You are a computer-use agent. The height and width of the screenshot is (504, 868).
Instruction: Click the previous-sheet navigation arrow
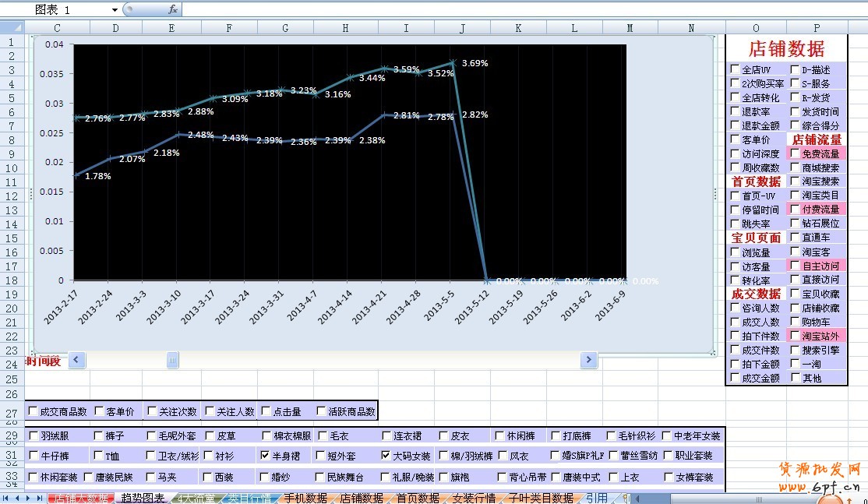pos(17,498)
